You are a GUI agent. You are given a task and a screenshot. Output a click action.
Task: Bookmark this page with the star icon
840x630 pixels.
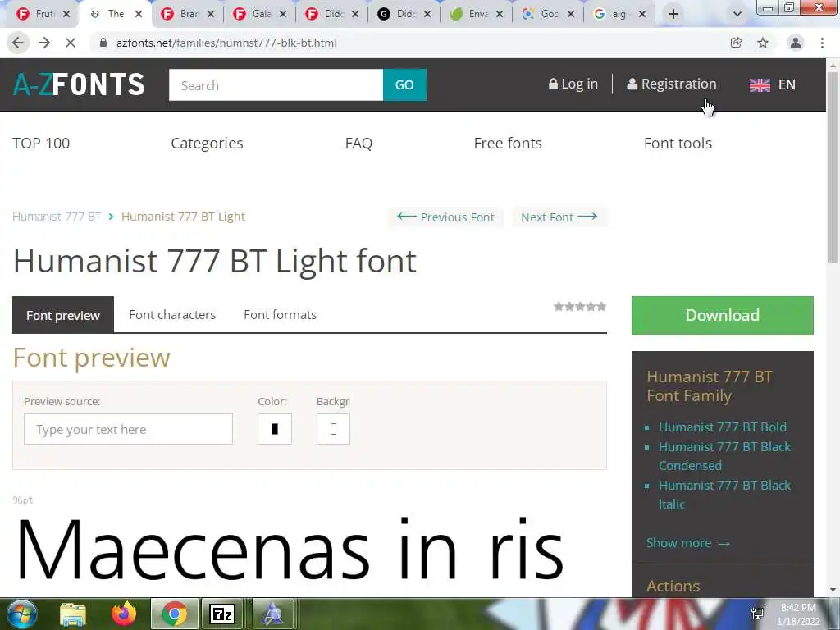coord(763,43)
